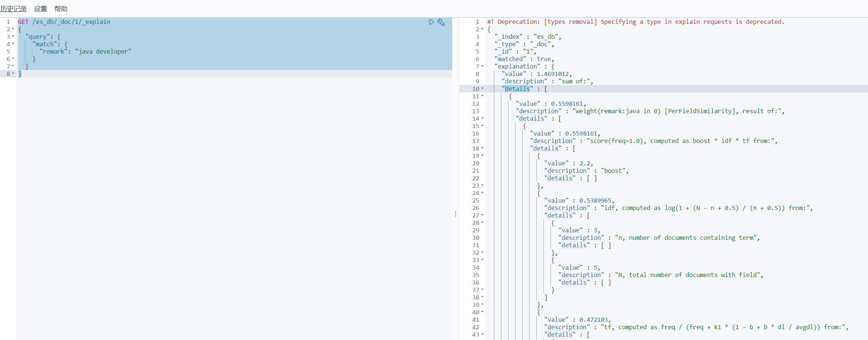868x340 pixels.
Task: Click the deprecation warning line in response
Action: [x=636, y=22]
